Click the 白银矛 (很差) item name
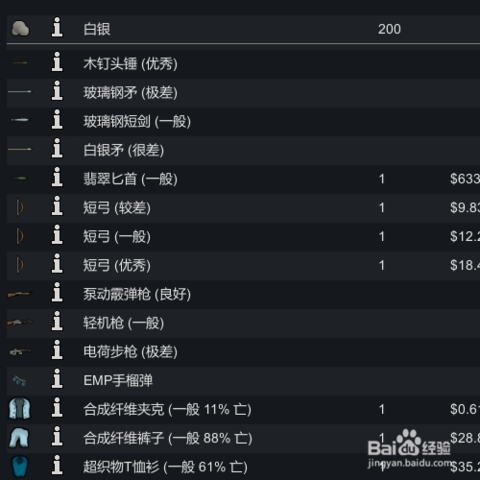The image size is (480, 480). 124,150
